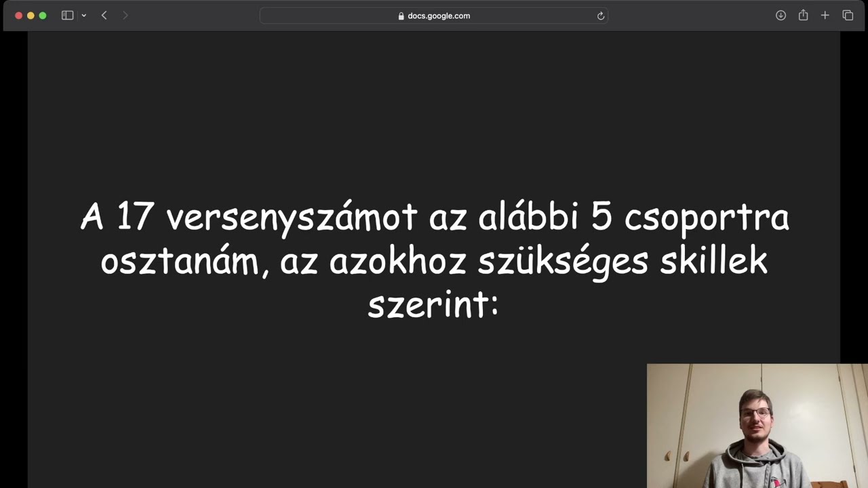Click the webcam video overlay of the presenter
The height and width of the screenshot is (488, 868).
(x=757, y=426)
